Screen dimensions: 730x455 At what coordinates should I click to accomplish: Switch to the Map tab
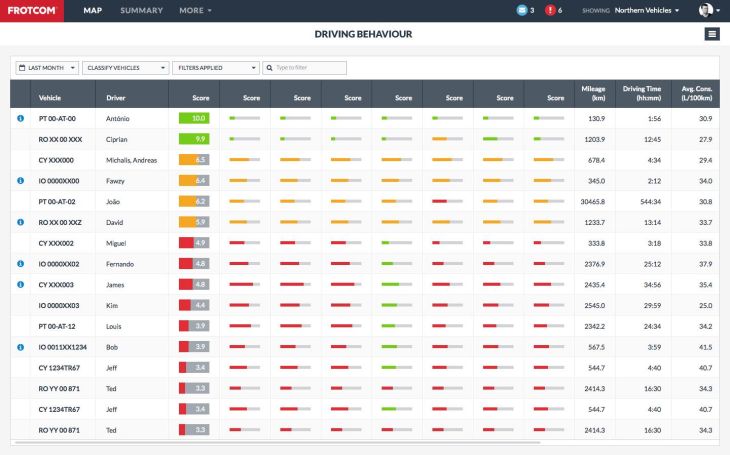point(92,10)
